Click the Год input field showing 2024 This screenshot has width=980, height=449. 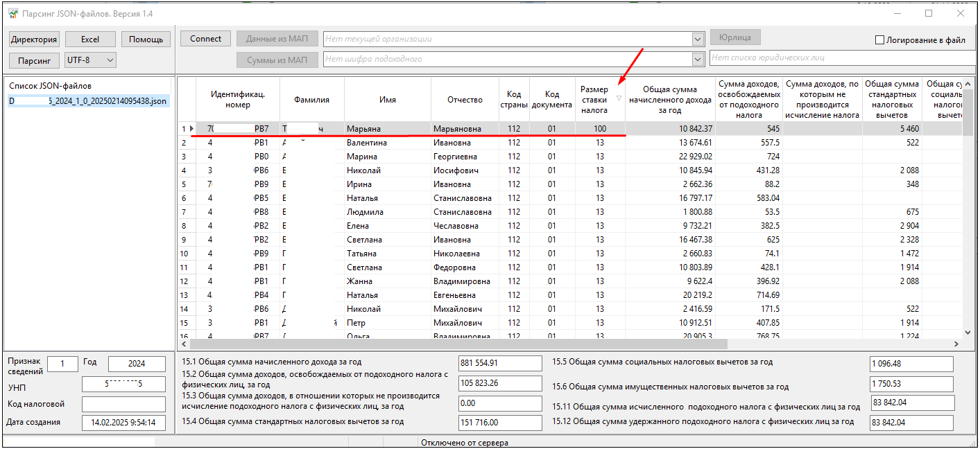click(137, 364)
